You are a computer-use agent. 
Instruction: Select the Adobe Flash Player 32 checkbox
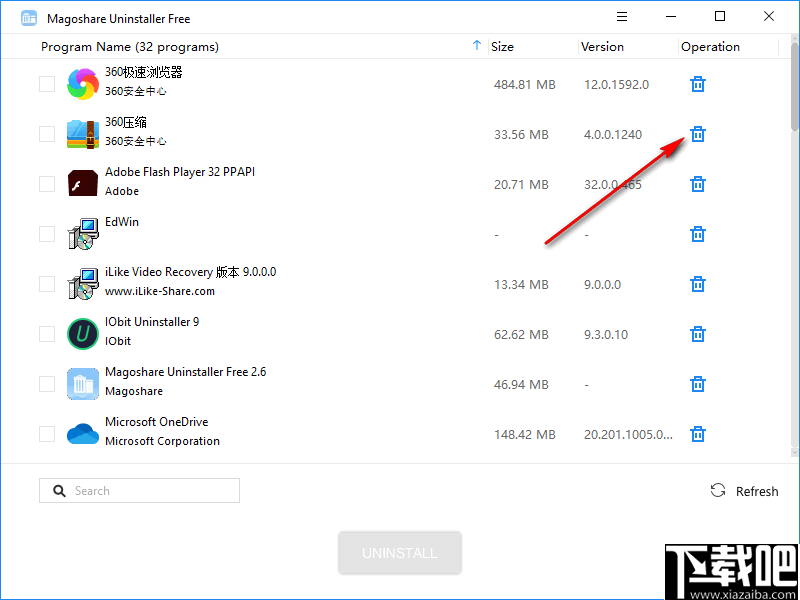[46, 183]
